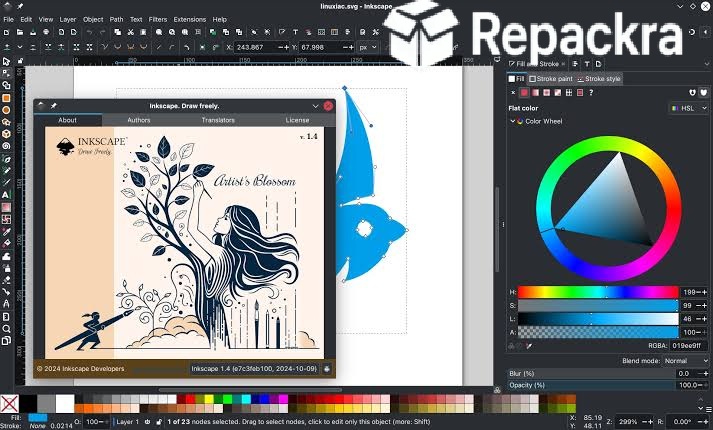Select the Gradient tool
The width and height of the screenshot is (713, 430).
6,207
